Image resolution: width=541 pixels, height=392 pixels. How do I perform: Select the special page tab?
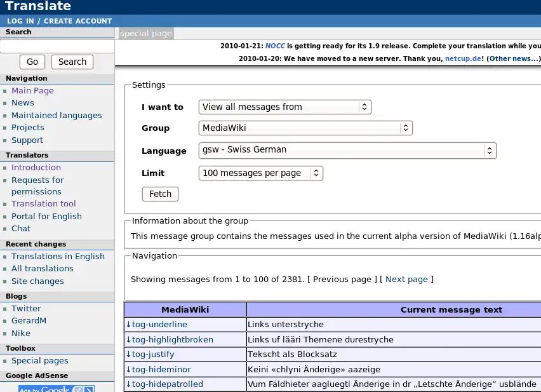145,34
